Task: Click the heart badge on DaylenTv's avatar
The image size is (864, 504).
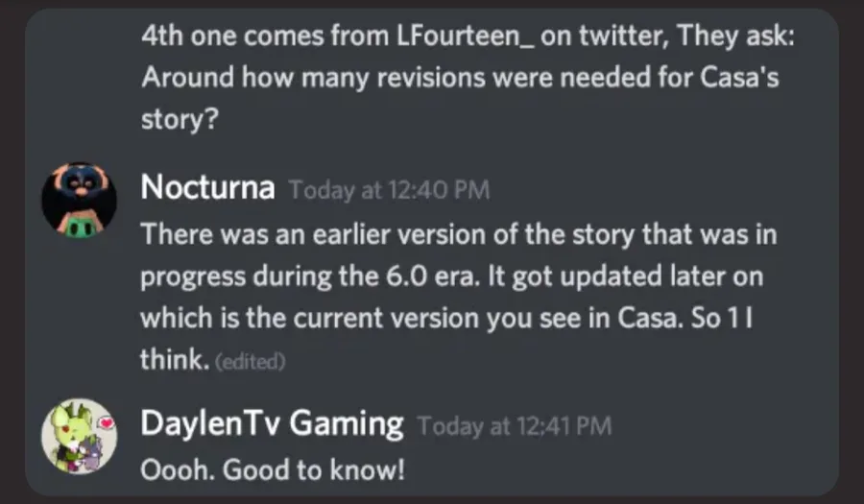Action: [x=106, y=423]
